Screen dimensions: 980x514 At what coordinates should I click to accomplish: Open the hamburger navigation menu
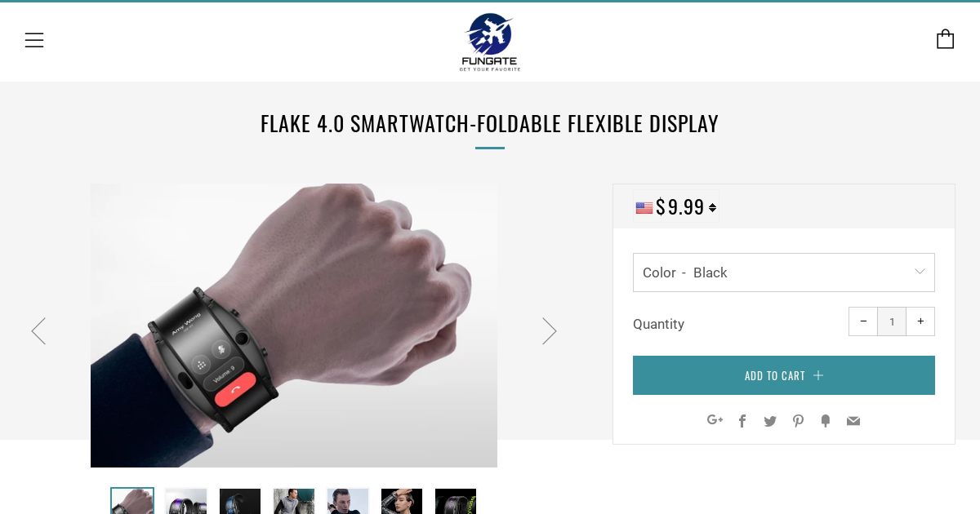(34, 40)
